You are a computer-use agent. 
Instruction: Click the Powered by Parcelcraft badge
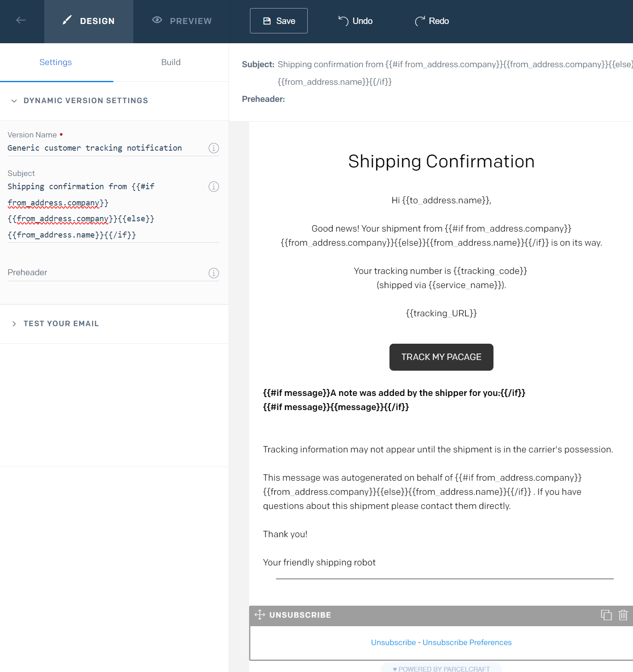(x=441, y=669)
